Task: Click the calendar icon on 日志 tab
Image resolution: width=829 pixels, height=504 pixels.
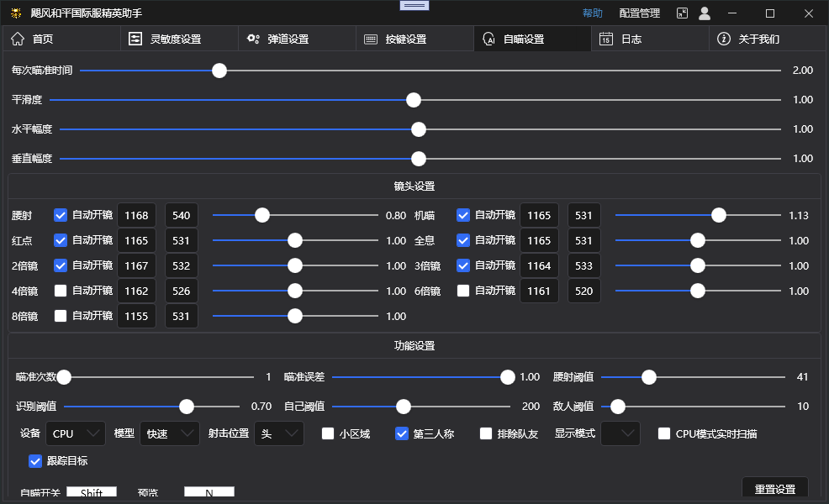Action: click(x=606, y=39)
